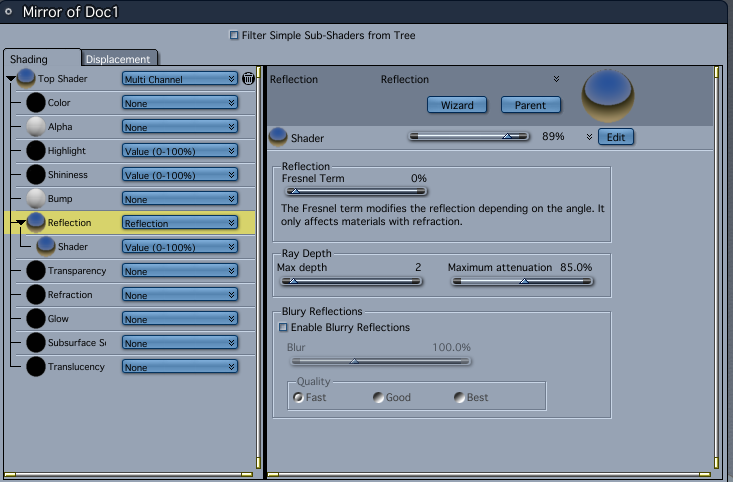Click the Blur amount slider

point(381,361)
